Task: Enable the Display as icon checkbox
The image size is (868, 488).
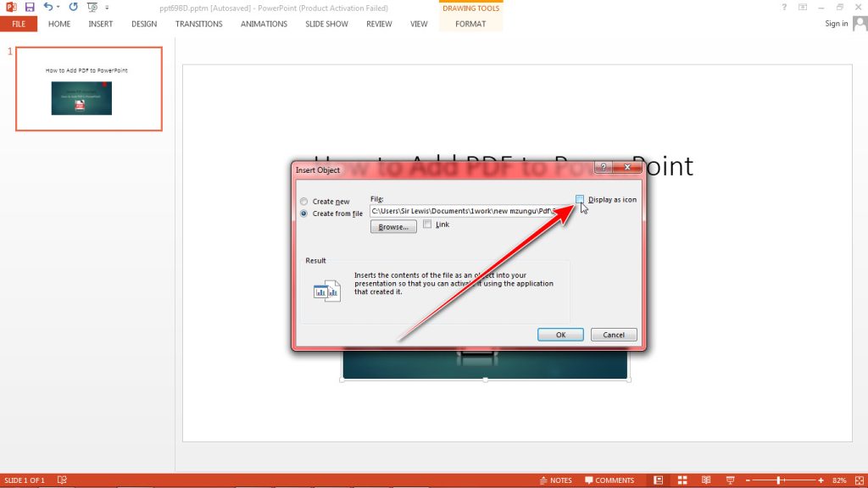Action: pos(580,199)
